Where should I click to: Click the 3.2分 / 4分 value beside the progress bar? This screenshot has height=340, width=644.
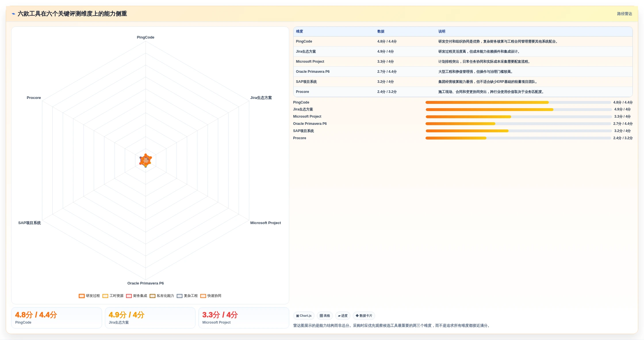pos(622,131)
